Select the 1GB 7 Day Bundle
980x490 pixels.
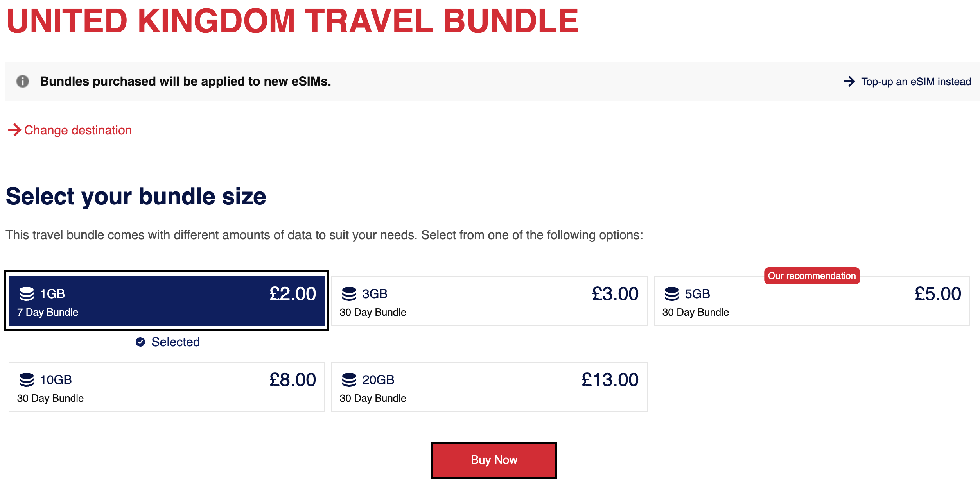point(167,301)
